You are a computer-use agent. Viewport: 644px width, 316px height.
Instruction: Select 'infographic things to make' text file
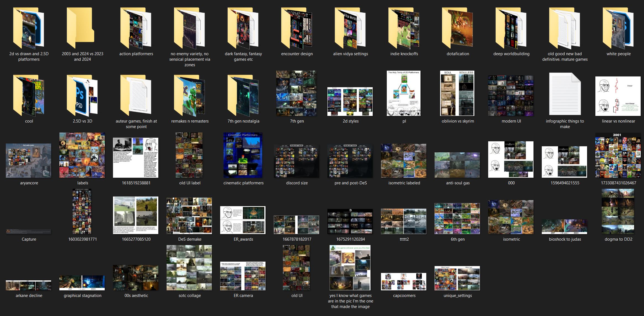[x=565, y=94]
